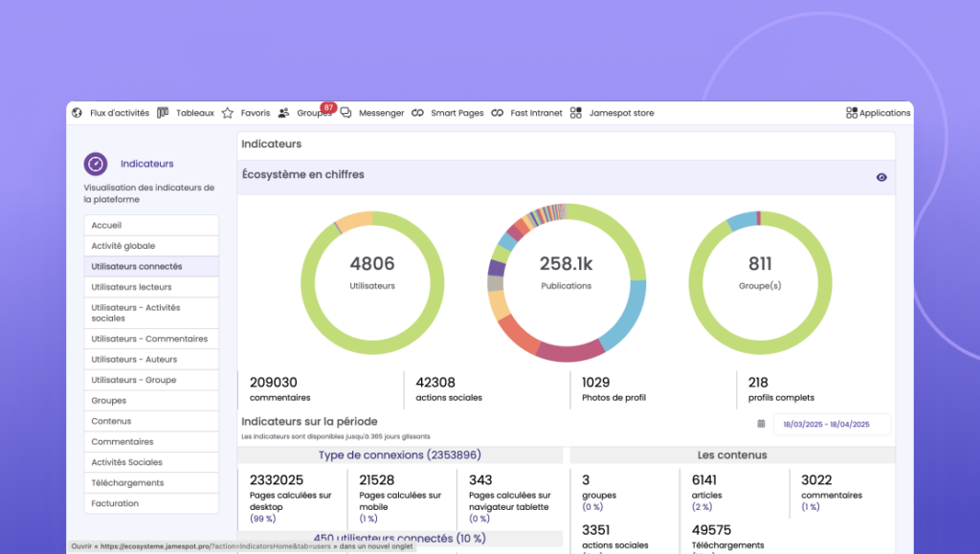Select Utilisateurs lecteurs in the sidebar
The height and width of the screenshot is (554, 980).
pyautogui.click(x=151, y=287)
